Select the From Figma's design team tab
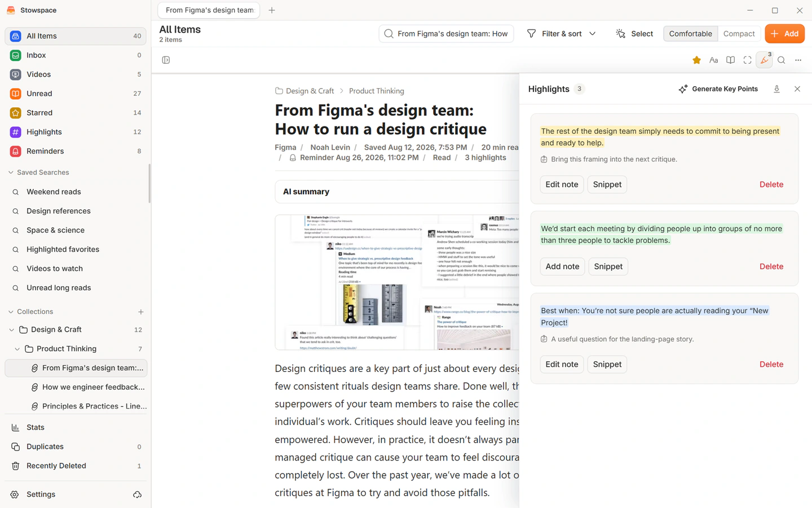Image resolution: width=812 pixels, height=508 pixels. coord(209,10)
